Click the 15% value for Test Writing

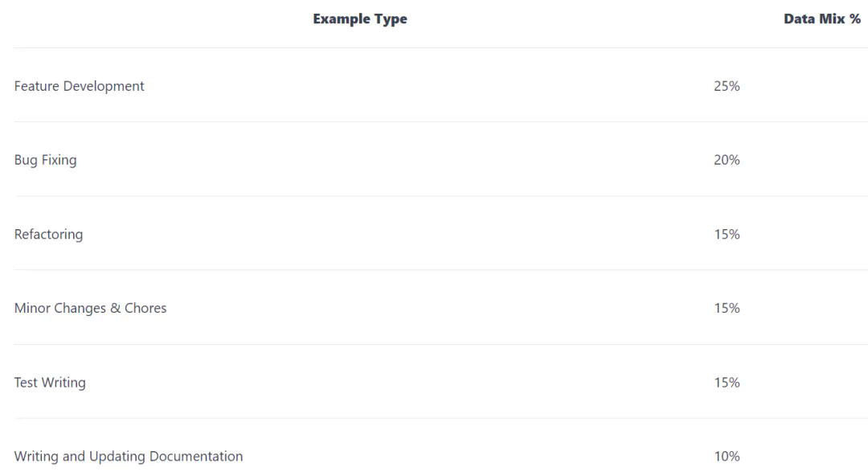(727, 383)
